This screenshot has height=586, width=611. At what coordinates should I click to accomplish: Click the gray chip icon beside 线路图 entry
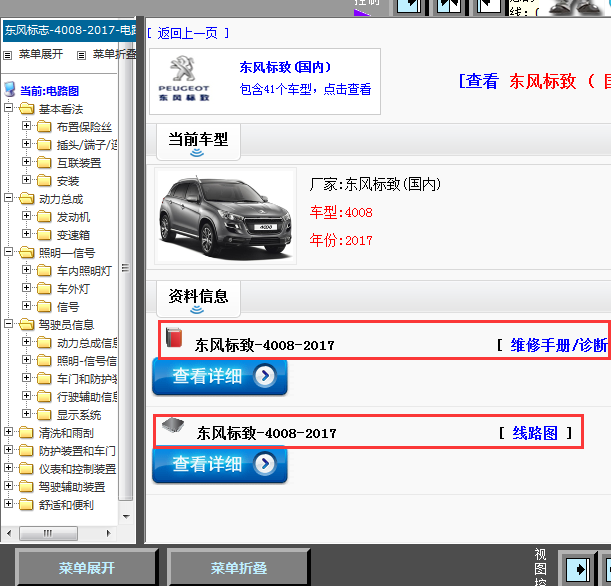point(173,425)
